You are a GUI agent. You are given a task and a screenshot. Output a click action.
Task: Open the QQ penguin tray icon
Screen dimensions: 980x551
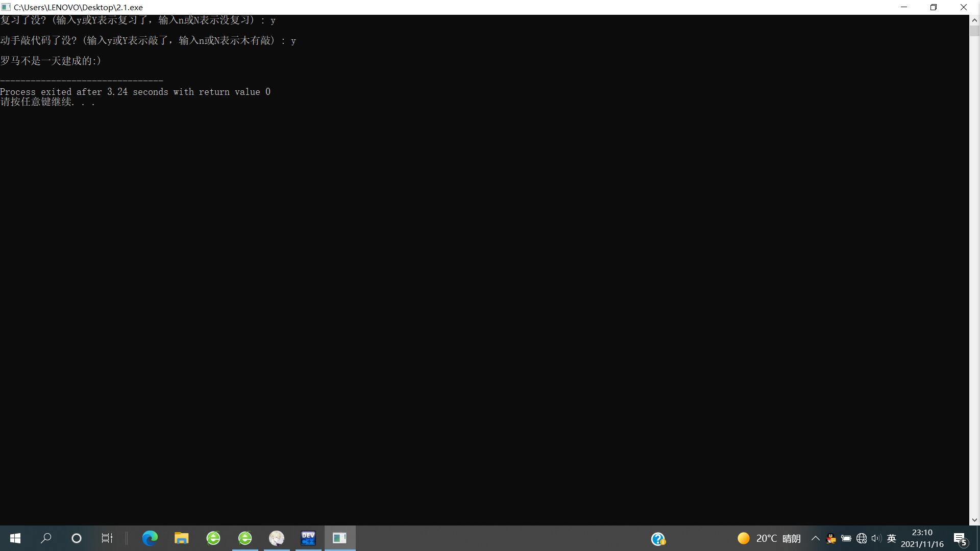pos(831,538)
